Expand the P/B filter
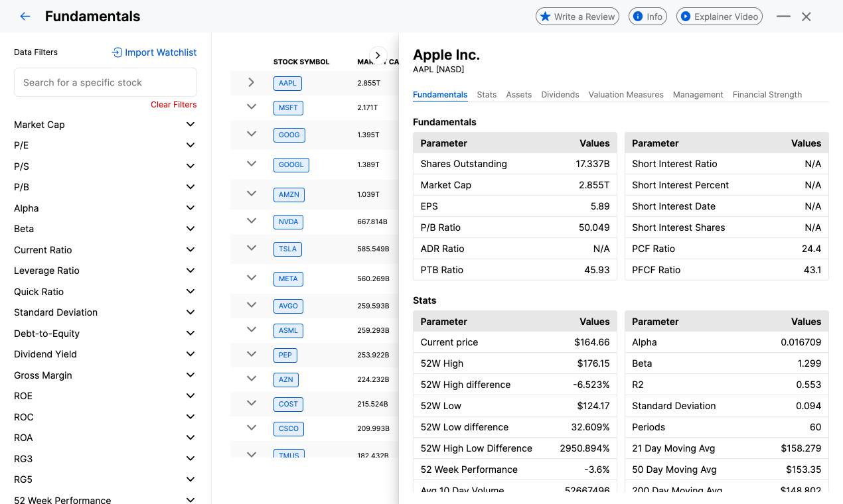Image resolution: width=843 pixels, height=504 pixels. click(x=106, y=187)
